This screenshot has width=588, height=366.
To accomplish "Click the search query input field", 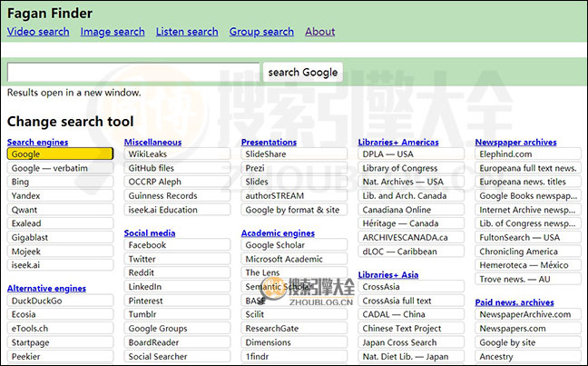I will coord(133,72).
